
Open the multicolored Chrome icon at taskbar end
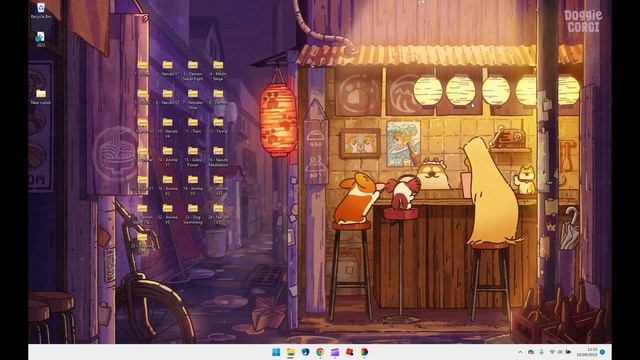pyautogui.click(x=364, y=352)
